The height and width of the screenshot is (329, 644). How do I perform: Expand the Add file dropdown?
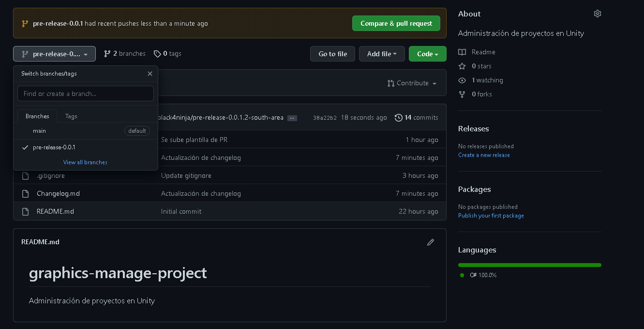[x=382, y=54]
